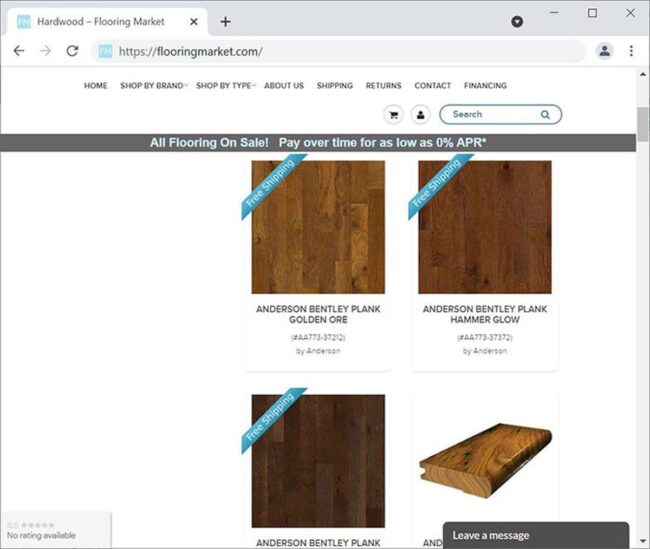The image size is (650, 549).
Task: Click the search magnifier icon
Action: [545, 114]
